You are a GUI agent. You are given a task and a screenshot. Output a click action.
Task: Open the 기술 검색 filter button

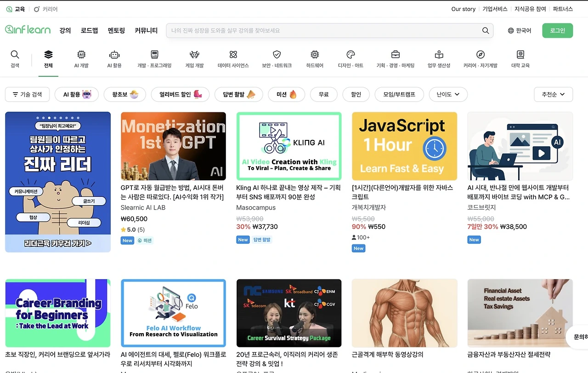click(x=27, y=95)
